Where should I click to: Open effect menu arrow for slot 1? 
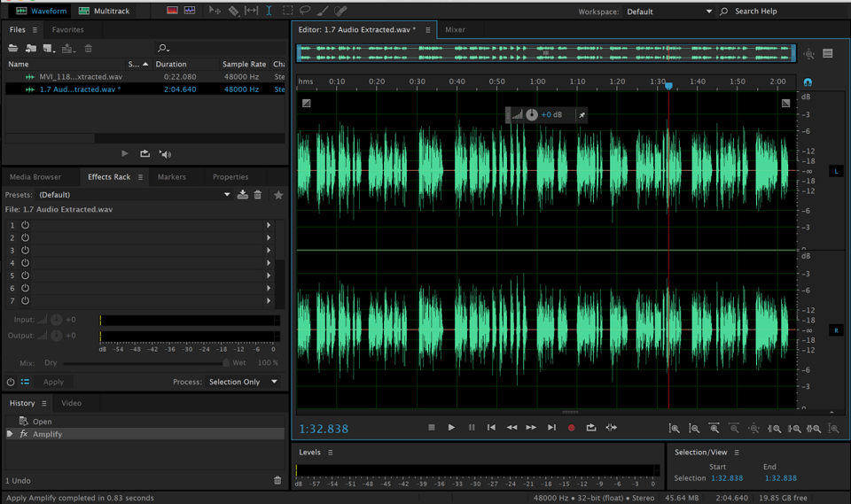click(x=268, y=225)
